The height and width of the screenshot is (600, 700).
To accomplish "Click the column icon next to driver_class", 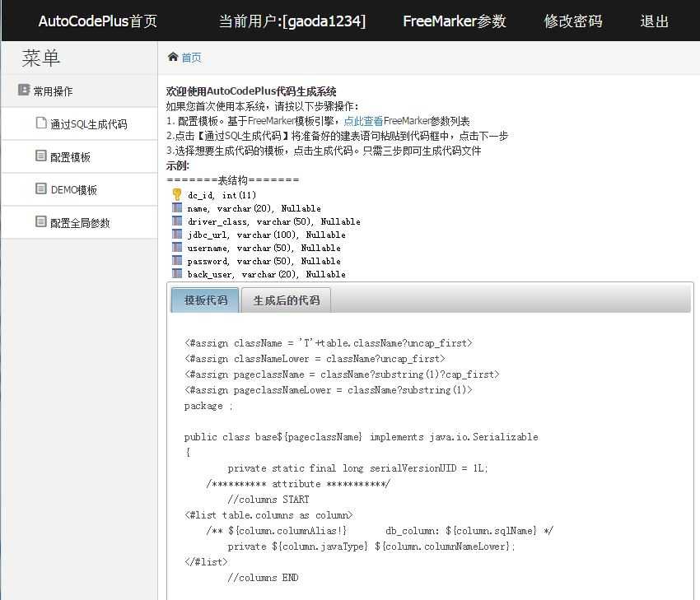I will coord(177,221).
